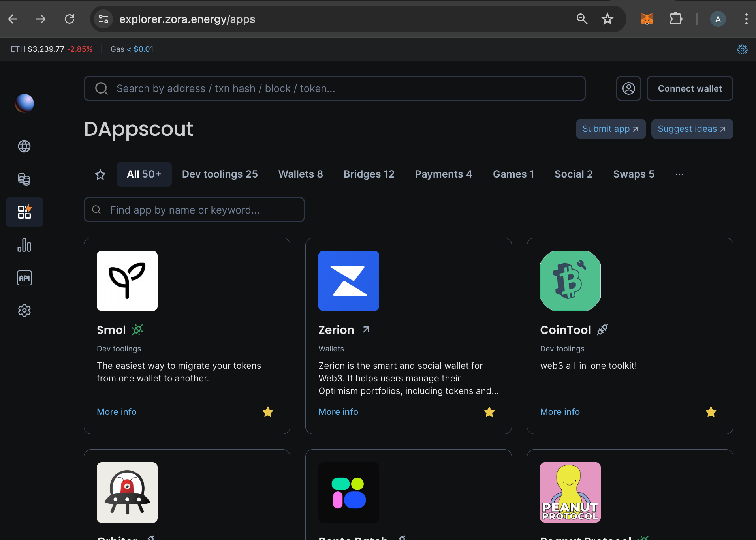Select the All 50+ tab
The width and height of the screenshot is (756, 540).
(x=144, y=174)
